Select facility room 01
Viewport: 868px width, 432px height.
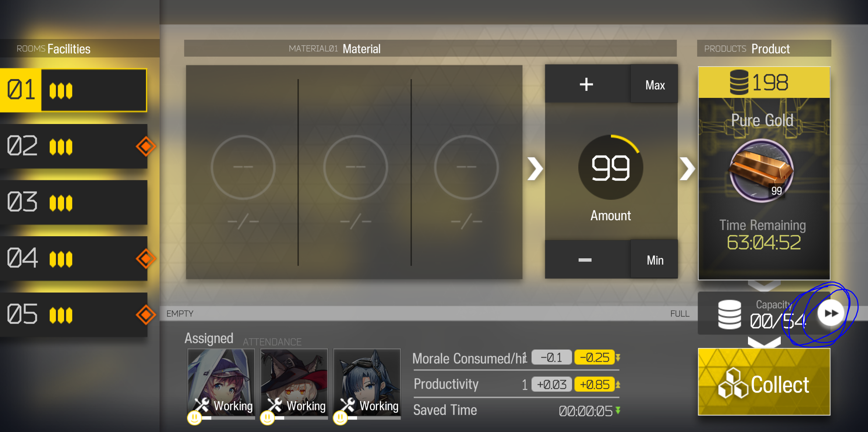[x=74, y=90]
